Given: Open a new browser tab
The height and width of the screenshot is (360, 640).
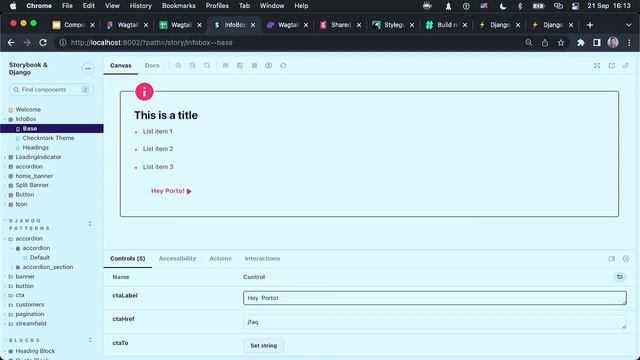Looking at the screenshot, I should click(x=589, y=25).
